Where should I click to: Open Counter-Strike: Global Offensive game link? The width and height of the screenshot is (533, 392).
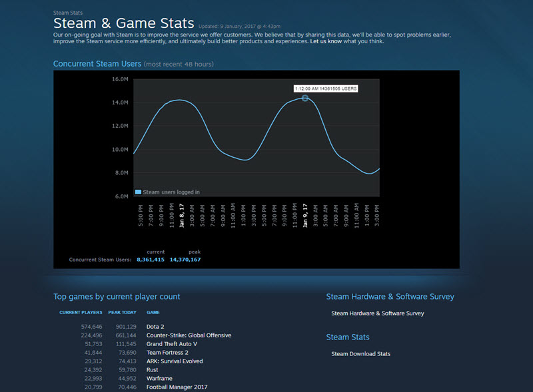click(x=189, y=335)
